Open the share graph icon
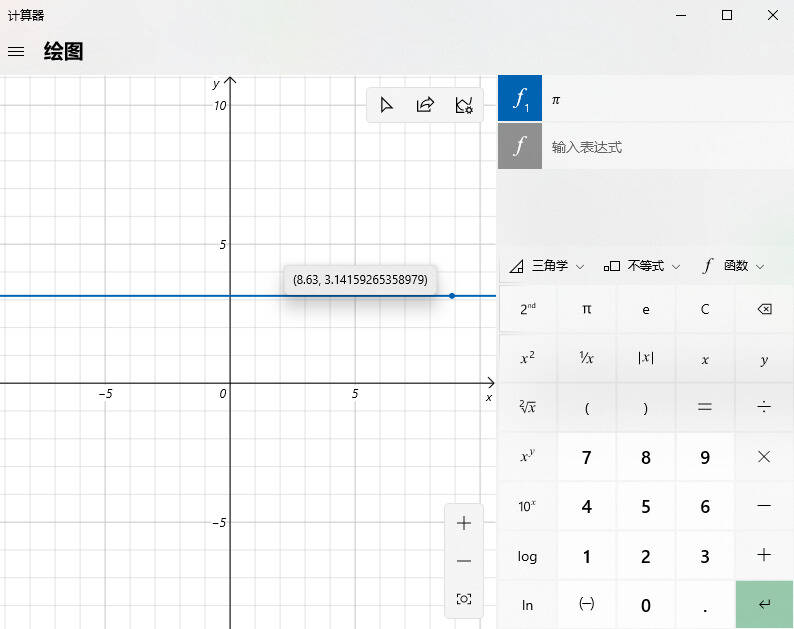The height and width of the screenshot is (629, 794). click(425, 105)
